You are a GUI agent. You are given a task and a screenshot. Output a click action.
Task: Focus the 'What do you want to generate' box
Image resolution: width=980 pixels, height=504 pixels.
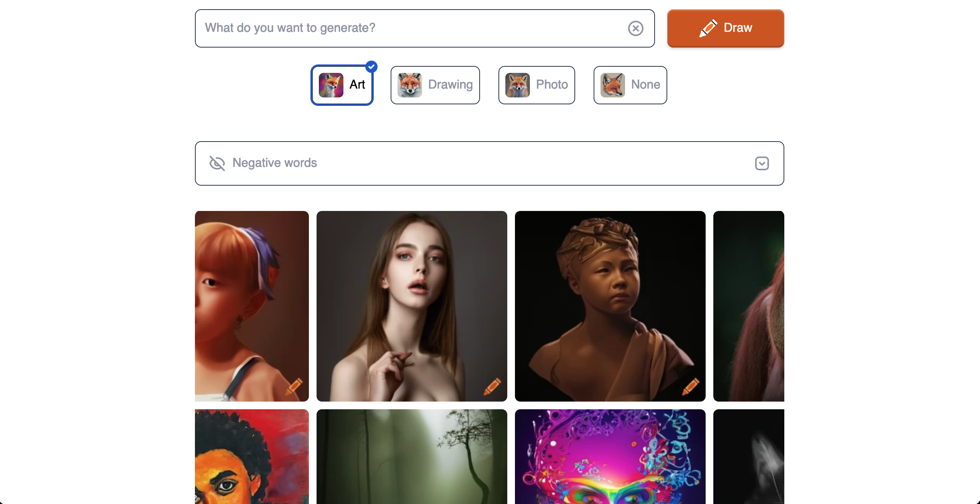coord(411,28)
